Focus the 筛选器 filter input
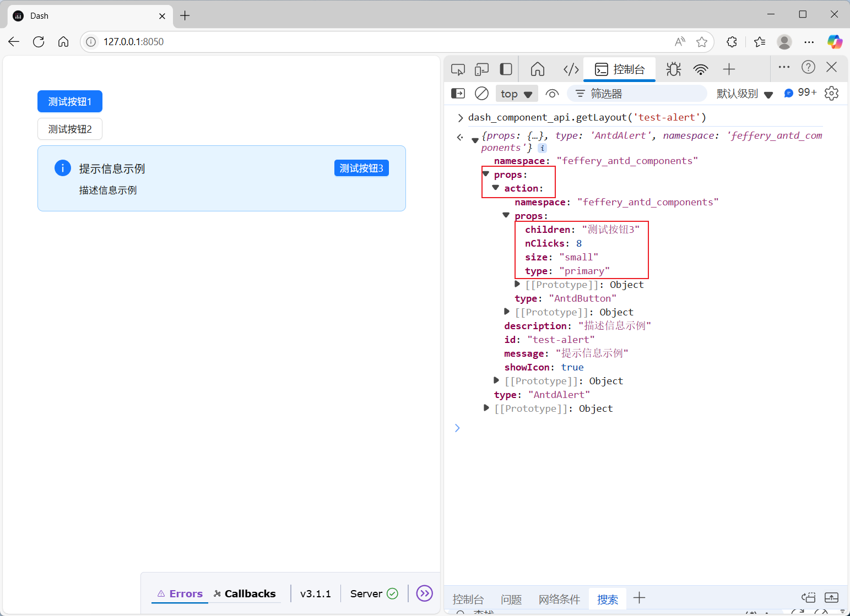Viewport: 850px width, 616px height. (637, 94)
